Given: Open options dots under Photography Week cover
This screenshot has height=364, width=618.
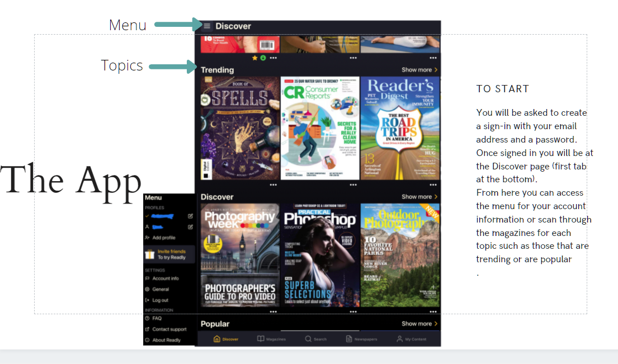Looking at the screenshot, I should (x=273, y=311).
